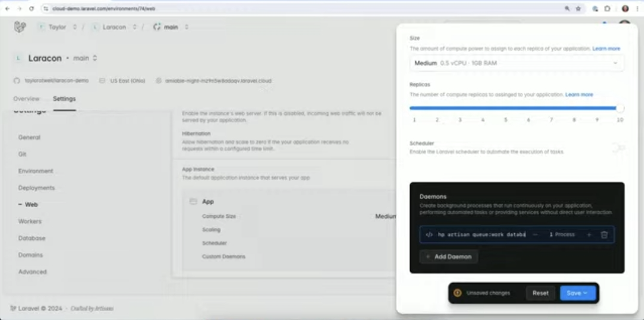This screenshot has width=644, height=320.
Task: Click the US East (Ohio) region label
Action: pos(127,81)
